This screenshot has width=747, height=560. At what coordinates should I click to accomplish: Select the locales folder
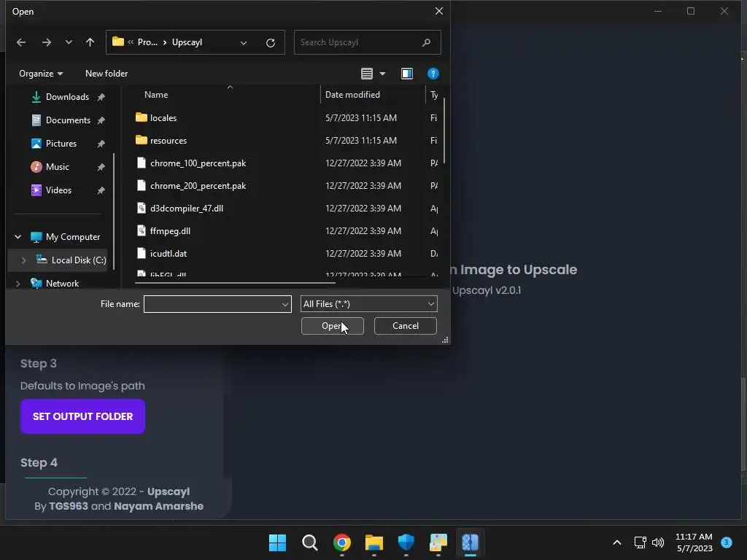point(163,117)
